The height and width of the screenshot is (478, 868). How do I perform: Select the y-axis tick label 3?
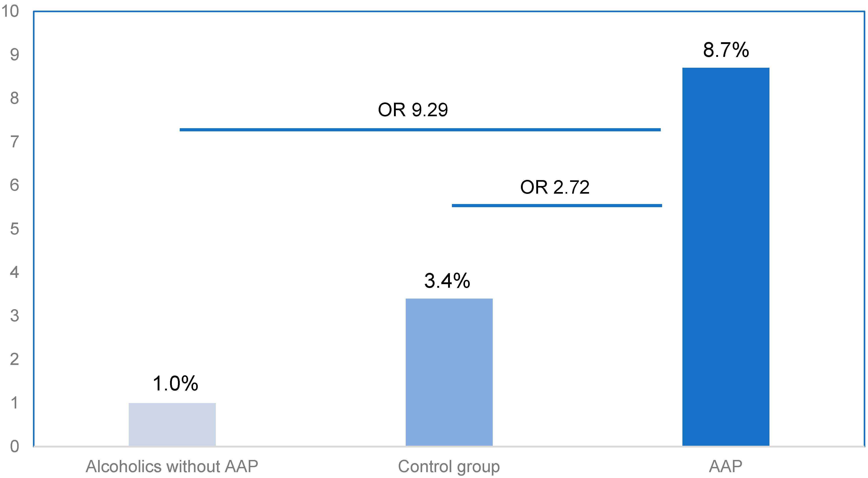click(14, 316)
